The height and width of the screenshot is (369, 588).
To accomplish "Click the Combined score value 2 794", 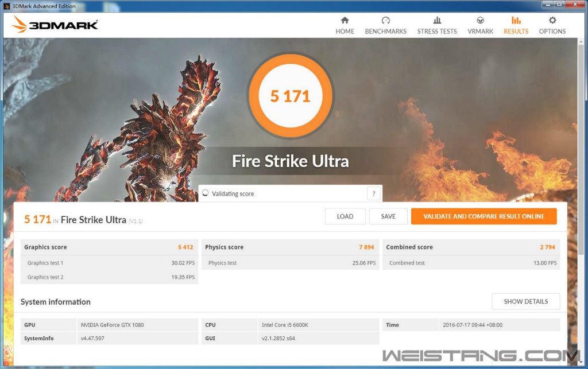I will (547, 247).
